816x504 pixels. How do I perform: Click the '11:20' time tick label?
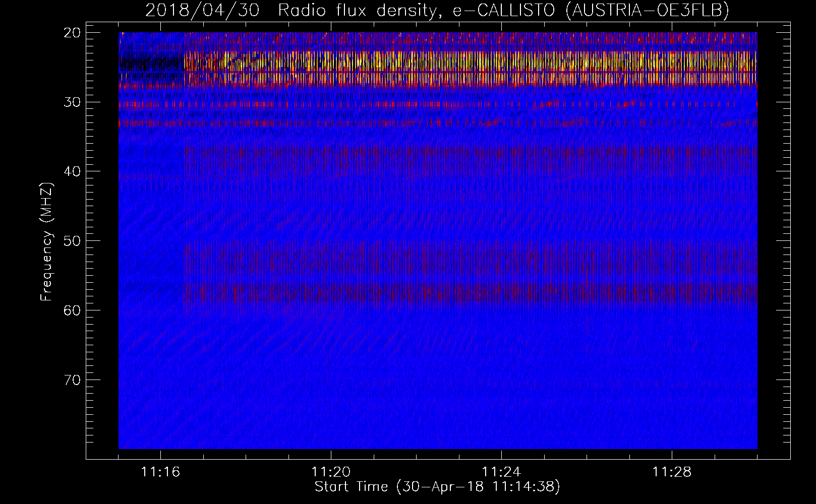pos(331,472)
